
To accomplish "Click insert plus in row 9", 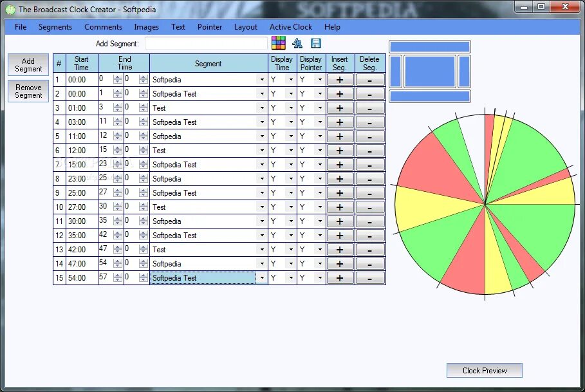I will point(340,193).
